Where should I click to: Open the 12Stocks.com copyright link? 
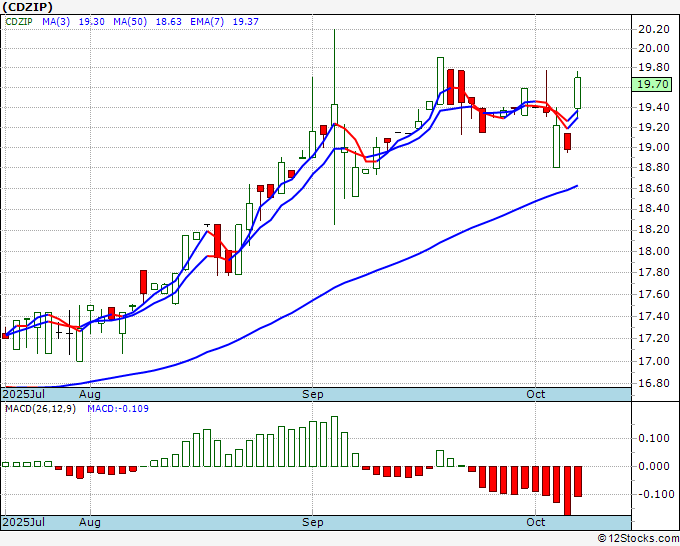pos(638,539)
